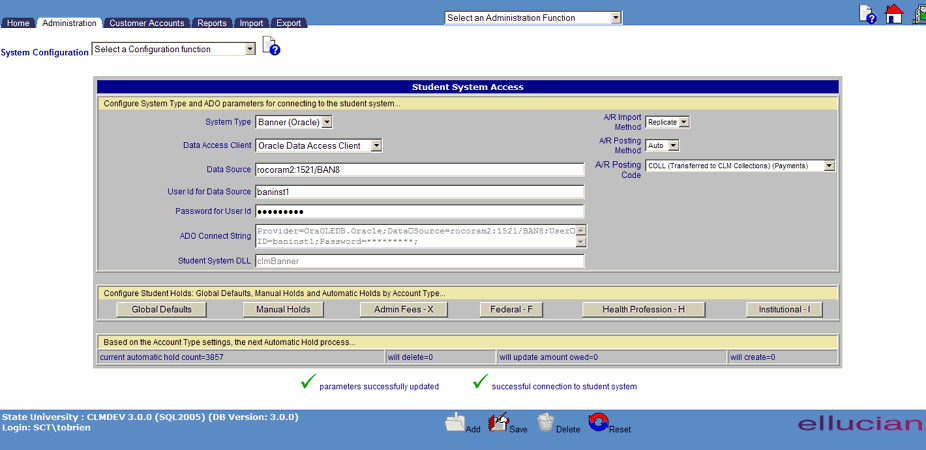Click the Global Defaults button
The height and width of the screenshot is (450, 926).
pos(162,309)
